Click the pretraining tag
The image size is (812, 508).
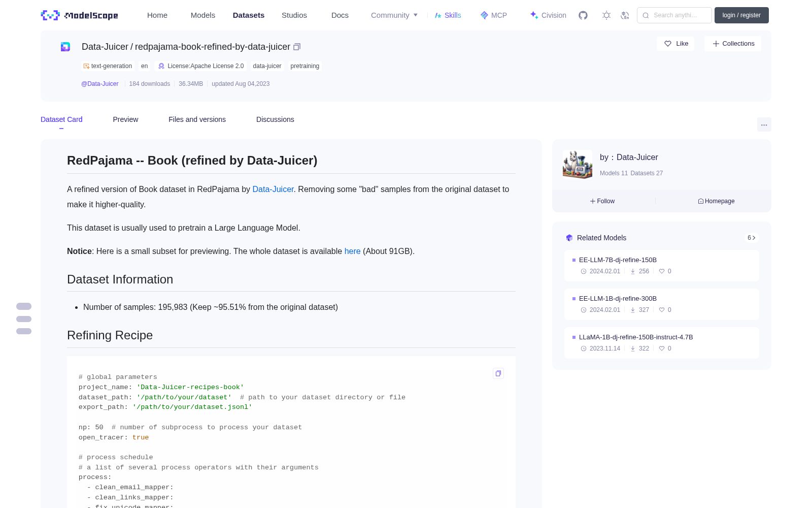point(305,66)
